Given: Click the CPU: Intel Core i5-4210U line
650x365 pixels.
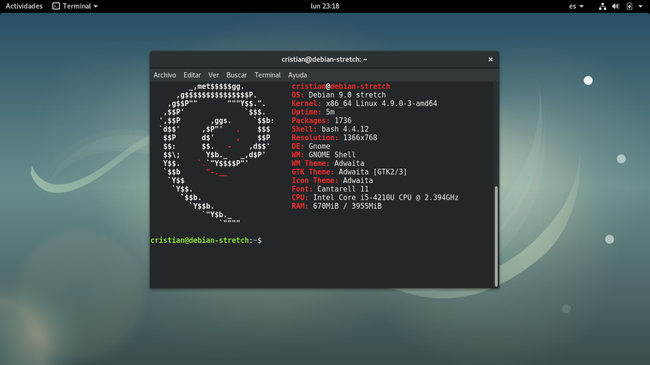Looking at the screenshot, I should (375, 197).
